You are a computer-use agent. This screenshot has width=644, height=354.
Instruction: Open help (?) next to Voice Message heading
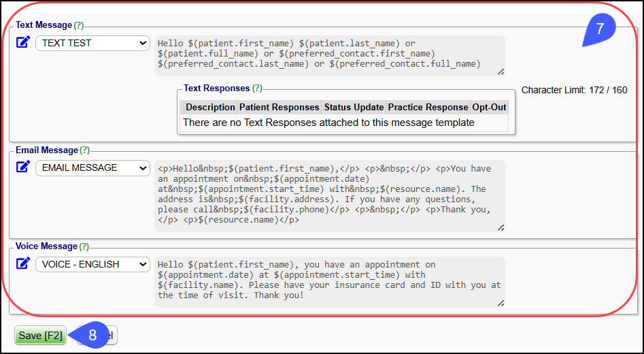pos(84,247)
